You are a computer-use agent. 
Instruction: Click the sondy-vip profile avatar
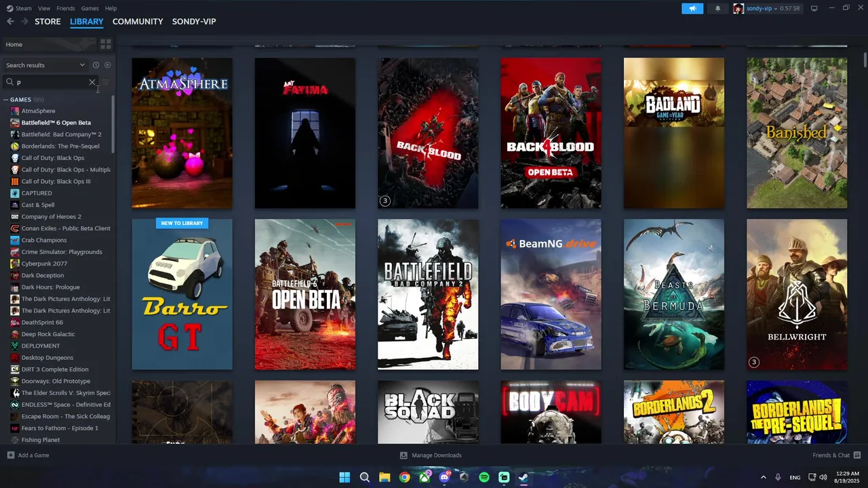738,8
